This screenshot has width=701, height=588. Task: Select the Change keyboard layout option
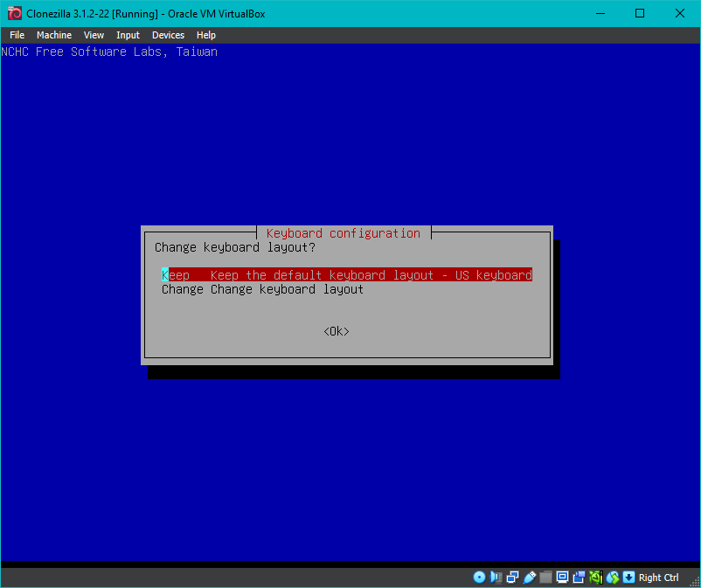pyautogui.click(x=262, y=289)
